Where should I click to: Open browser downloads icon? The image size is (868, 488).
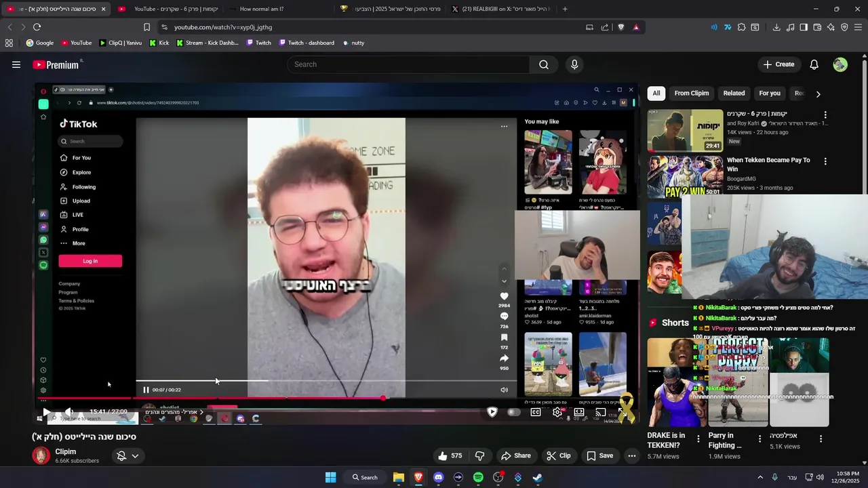coord(776,27)
